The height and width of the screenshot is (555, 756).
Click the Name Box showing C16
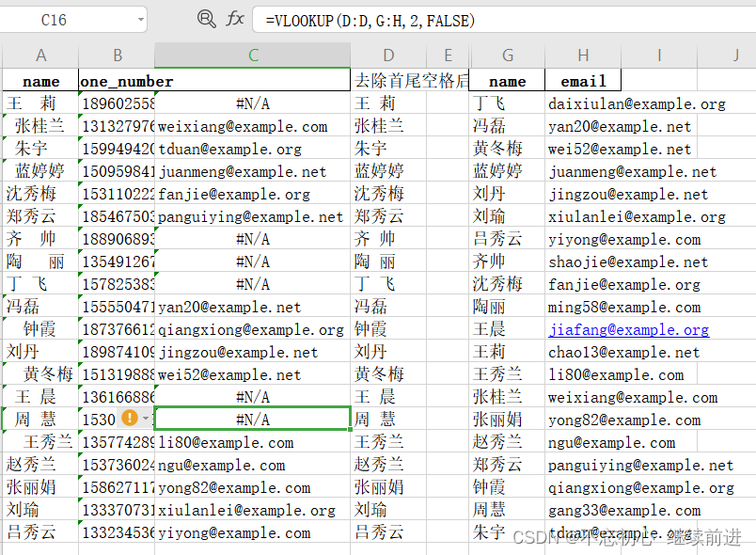click(72, 20)
